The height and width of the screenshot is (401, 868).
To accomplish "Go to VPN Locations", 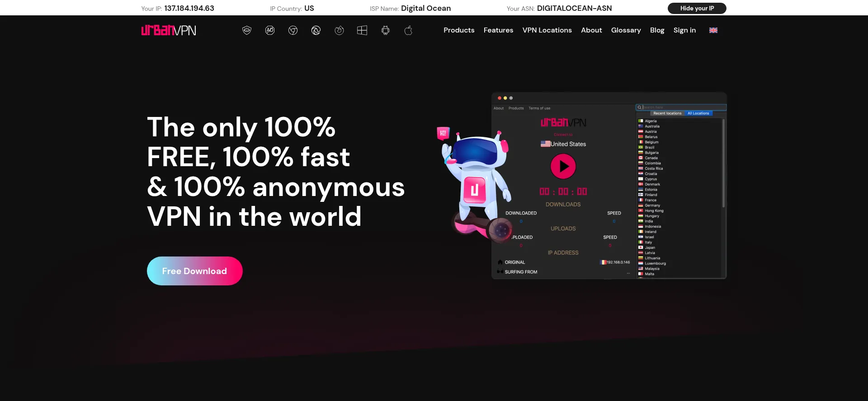I will [547, 30].
